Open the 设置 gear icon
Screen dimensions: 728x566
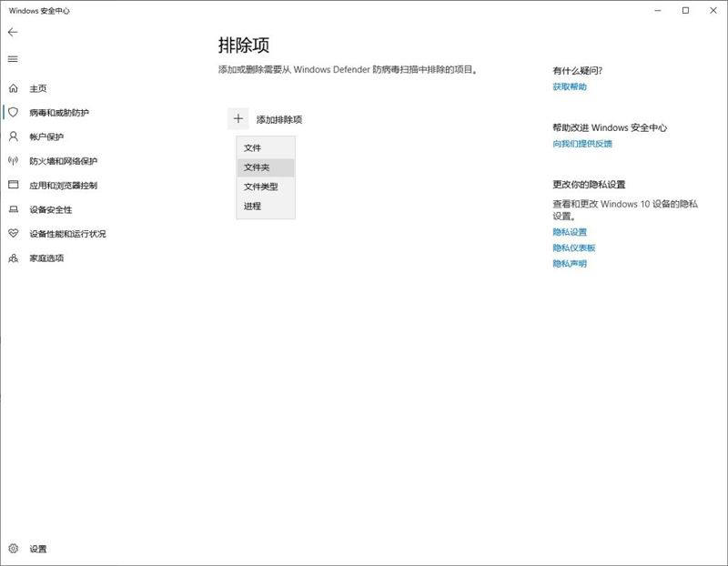(x=13, y=549)
